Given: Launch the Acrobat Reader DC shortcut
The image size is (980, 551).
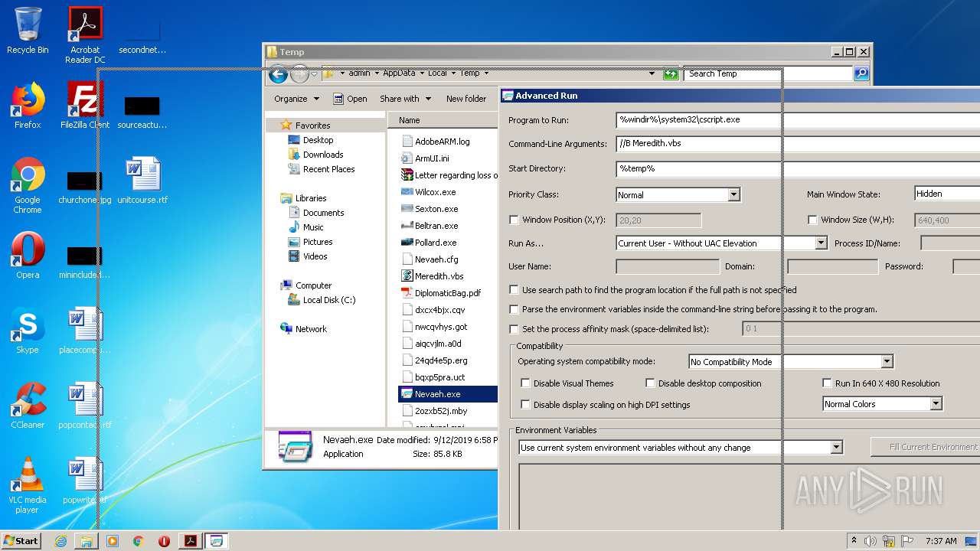Looking at the screenshot, I should point(85,35).
